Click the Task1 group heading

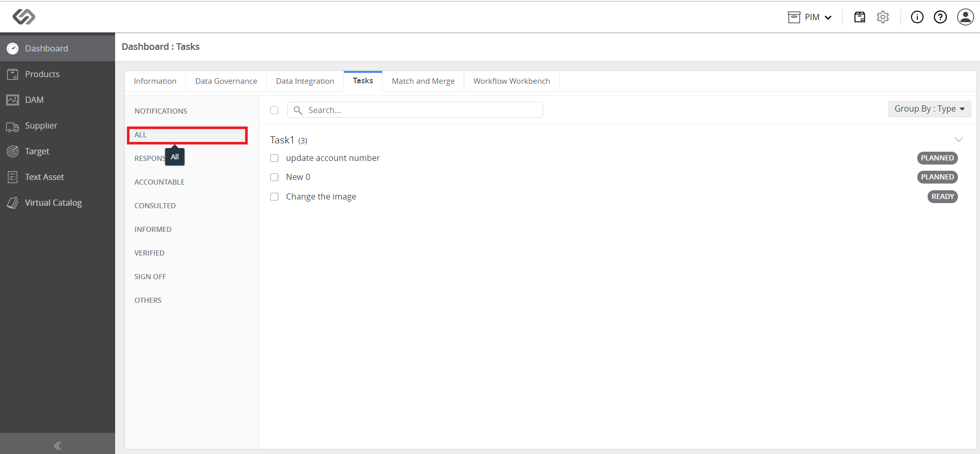click(x=289, y=140)
